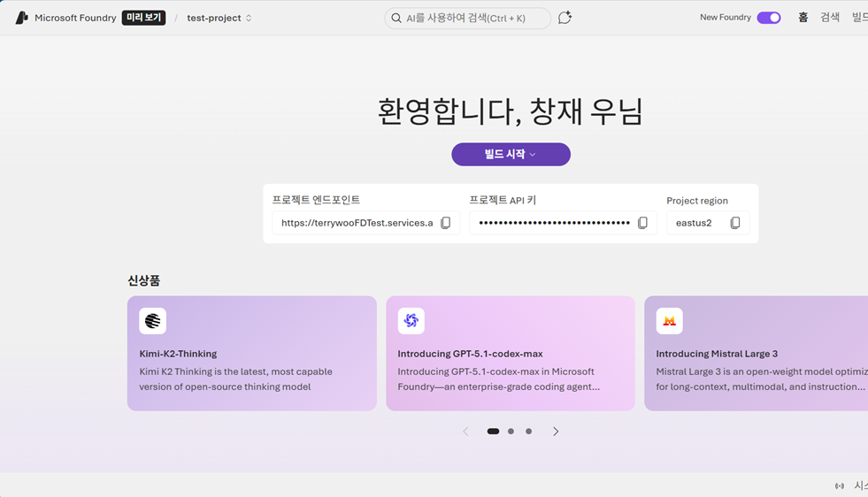Click the Microsoft Foundry title link
868x497 pixels.
pos(75,18)
